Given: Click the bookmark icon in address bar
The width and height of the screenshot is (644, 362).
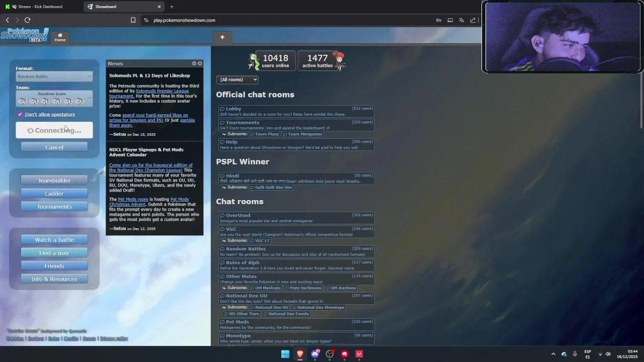Looking at the screenshot, I should click(133, 20).
